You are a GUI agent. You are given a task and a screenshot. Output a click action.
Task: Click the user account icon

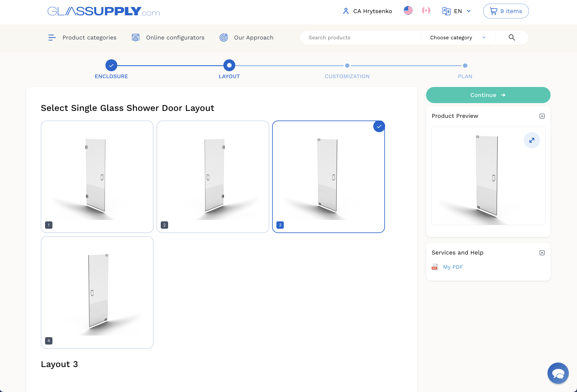click(x=346, y=11)
